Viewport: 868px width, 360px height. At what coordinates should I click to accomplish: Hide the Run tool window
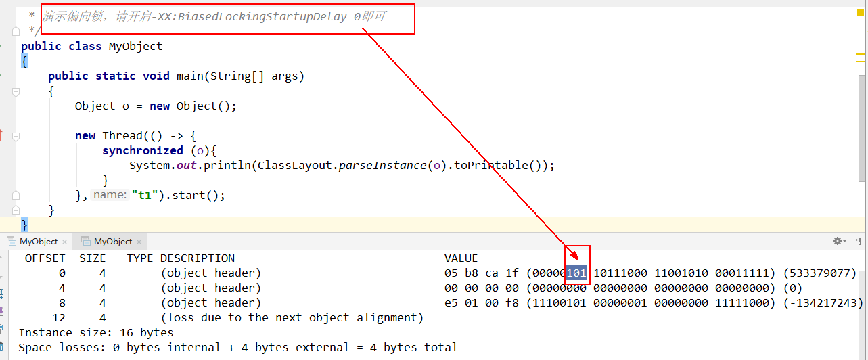(857, 241)
